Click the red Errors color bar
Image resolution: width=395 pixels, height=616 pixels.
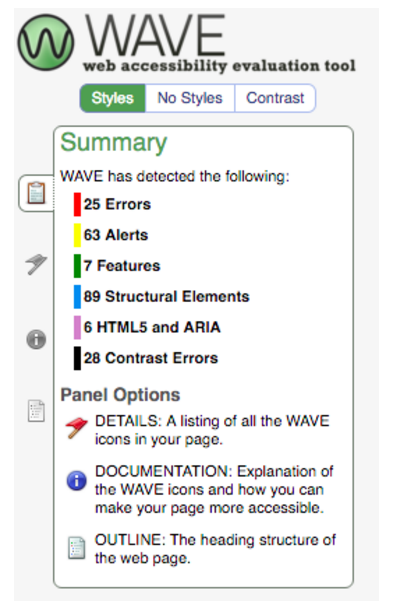[x=77, y=204]
